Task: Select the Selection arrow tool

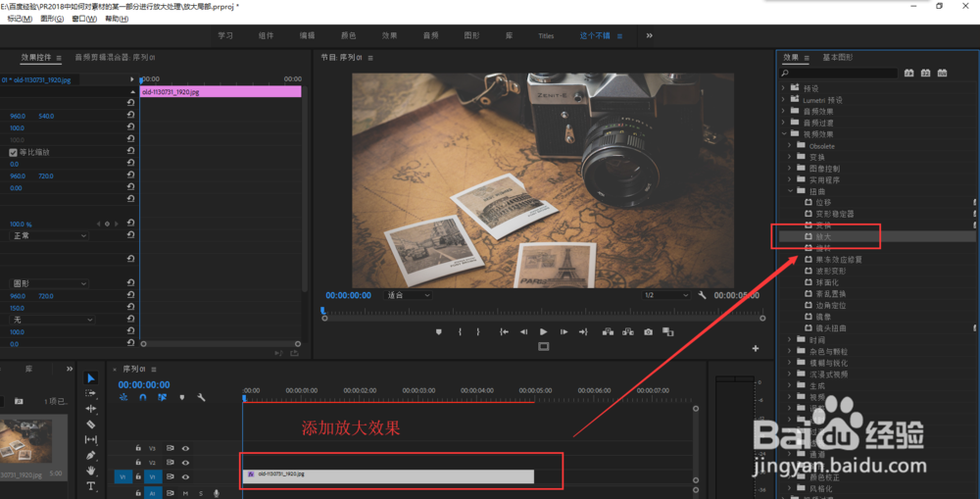Action: pyautogui.click(x=90, y=378)
